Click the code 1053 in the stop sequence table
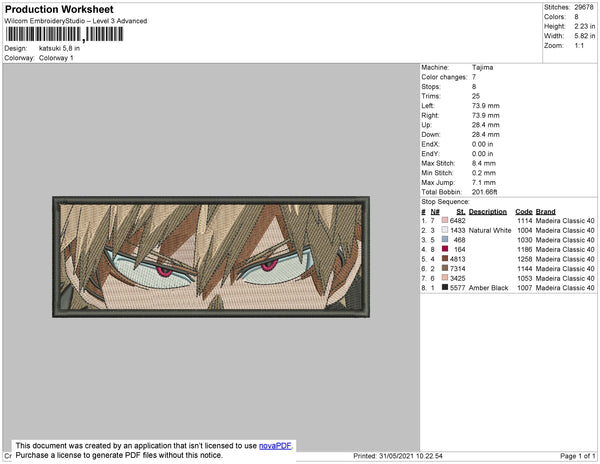 [525, 278]
